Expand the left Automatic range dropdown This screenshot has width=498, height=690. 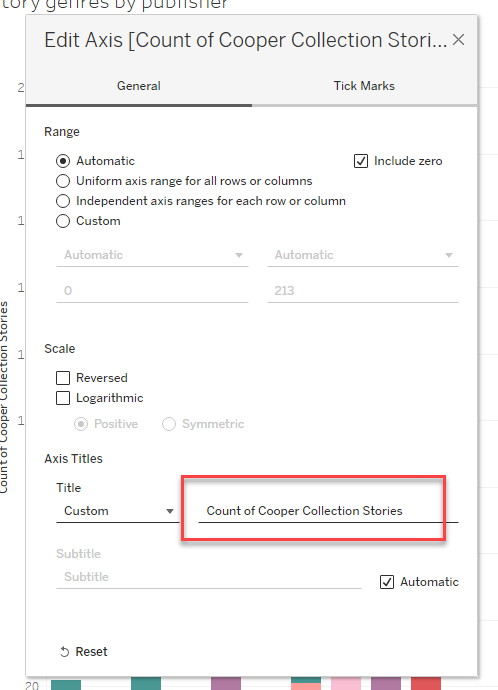pos(152,255)
